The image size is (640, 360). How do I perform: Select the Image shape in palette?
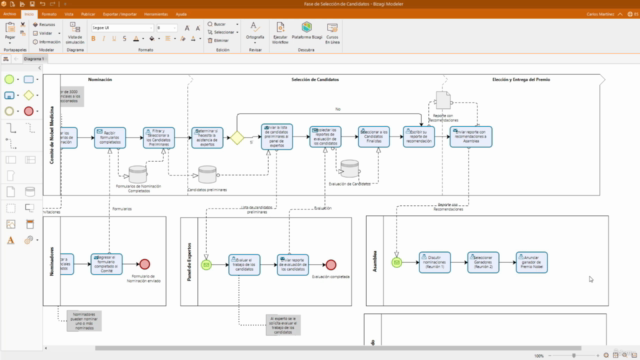pyautogui.click(x=11, y=224)
